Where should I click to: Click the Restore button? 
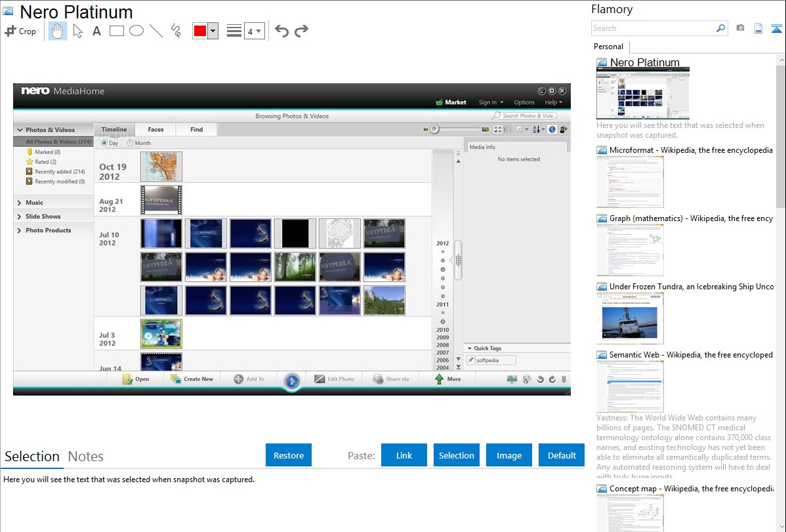coord(289,455)
